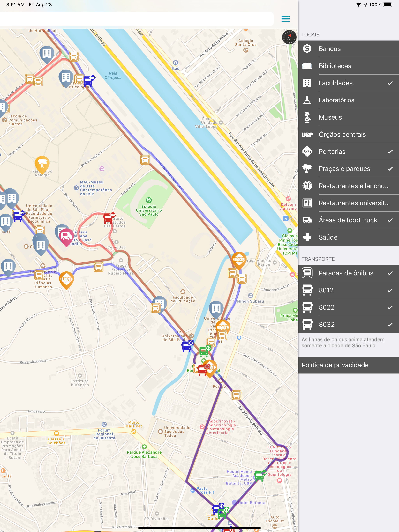Open the hamburger menu icon
The height and width of the screenshot is (532, 399).
[x=285, y=19]
